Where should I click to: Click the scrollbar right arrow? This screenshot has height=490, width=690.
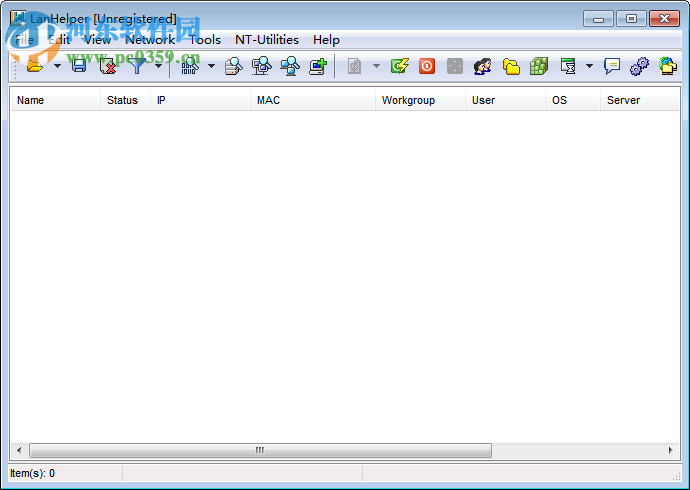tap(671, 450)
